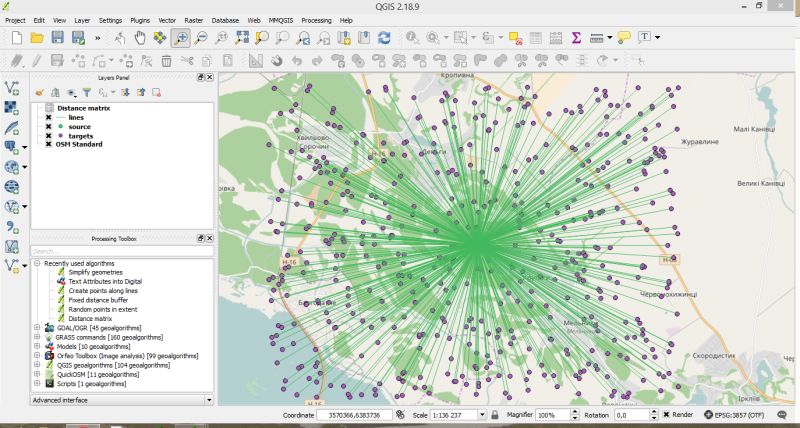
Task: Click the messages log bubble in status bar
Action: (x=782, y=415)
